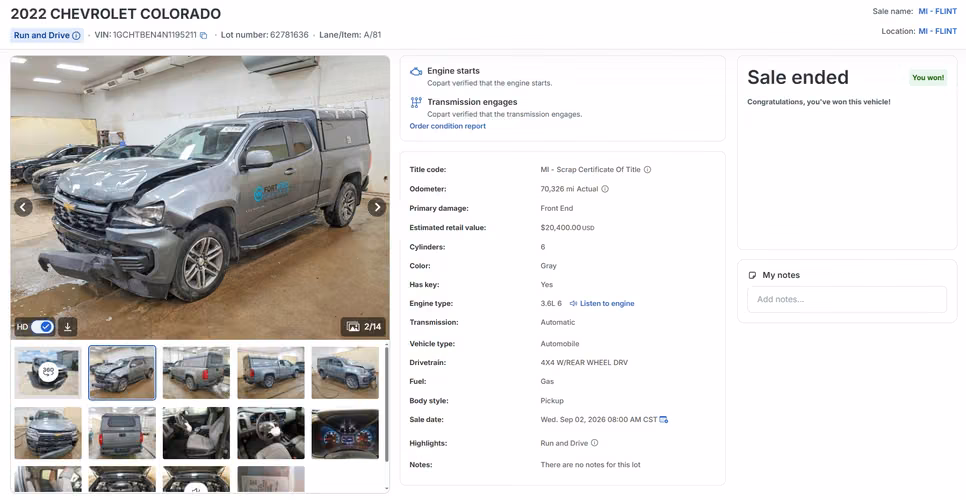Select the rear canopy view thumbnail

(122, 433)
